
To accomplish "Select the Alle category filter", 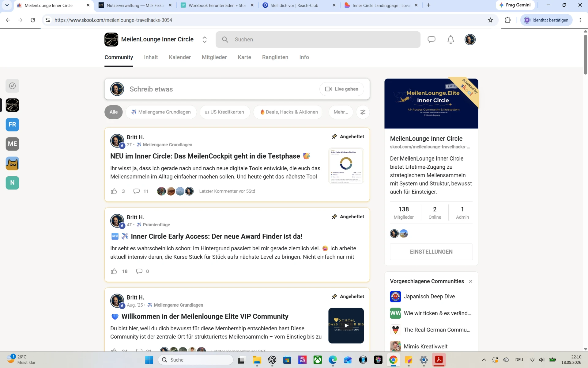I will pos(114,112).
